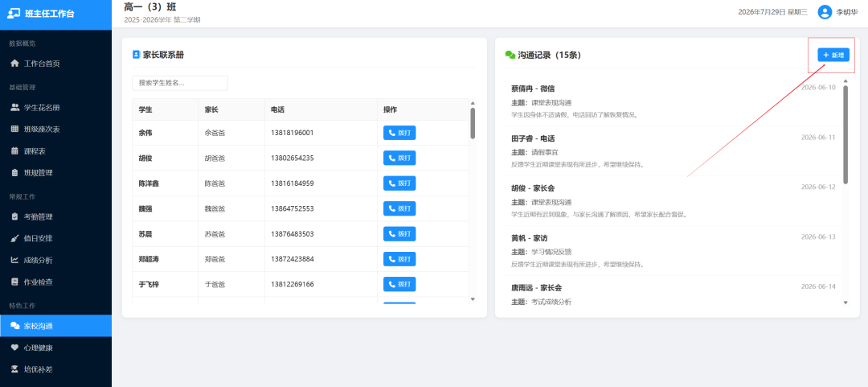Click record date 2026-06-10
Viewport: 868px width, 387px height.
click(x=818, y=88)
